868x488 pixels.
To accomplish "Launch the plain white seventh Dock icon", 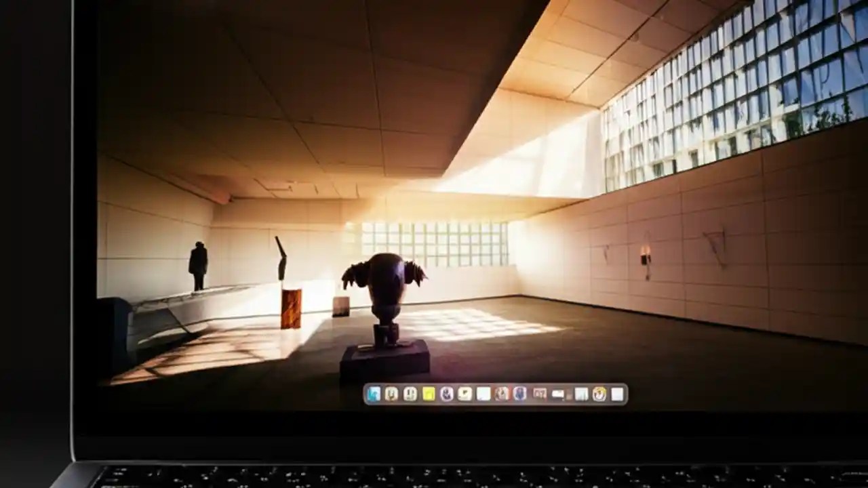I will coord(482,395).
